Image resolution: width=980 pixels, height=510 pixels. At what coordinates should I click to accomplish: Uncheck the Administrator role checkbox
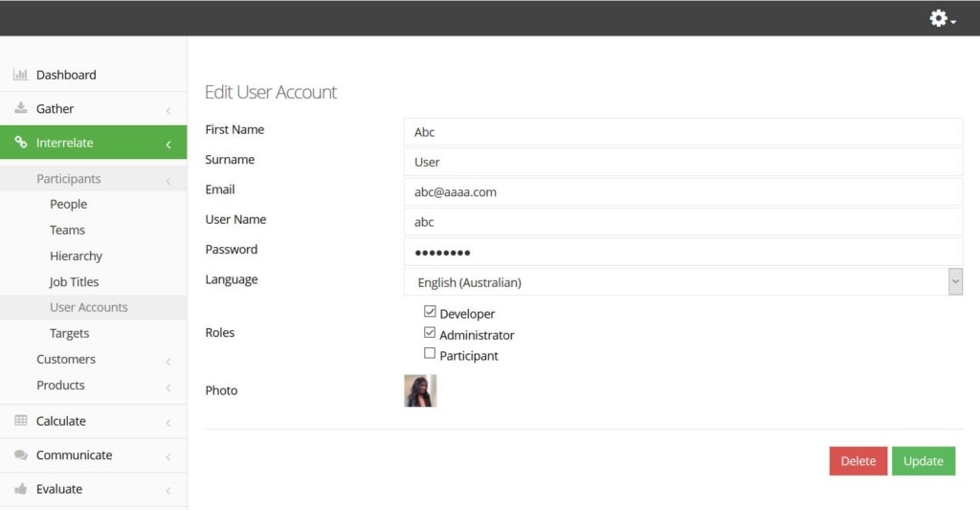(x=430, y=332)
